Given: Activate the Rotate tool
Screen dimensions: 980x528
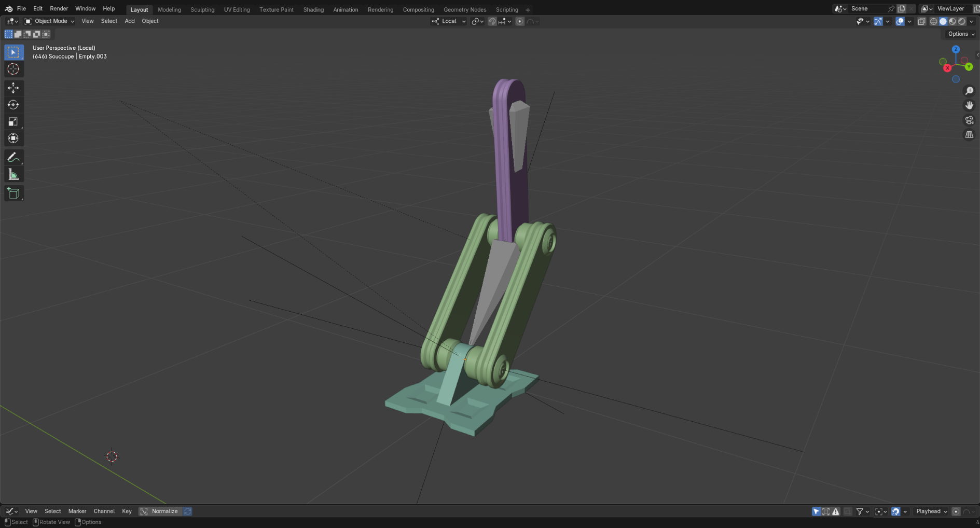Looking at the screenshot, I should click(x=13, y=105).
